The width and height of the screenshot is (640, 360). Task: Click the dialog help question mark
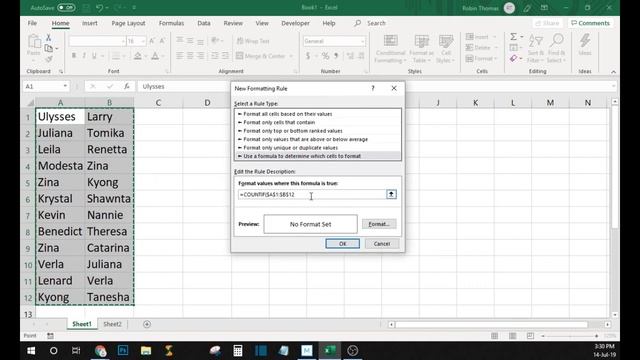[x=373, y=88]
